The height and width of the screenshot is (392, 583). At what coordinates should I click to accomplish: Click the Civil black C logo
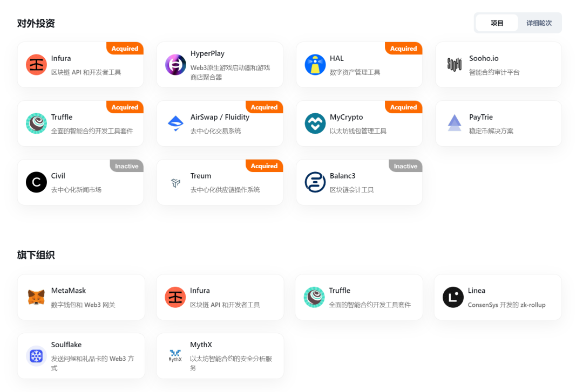tap(37, 182)
